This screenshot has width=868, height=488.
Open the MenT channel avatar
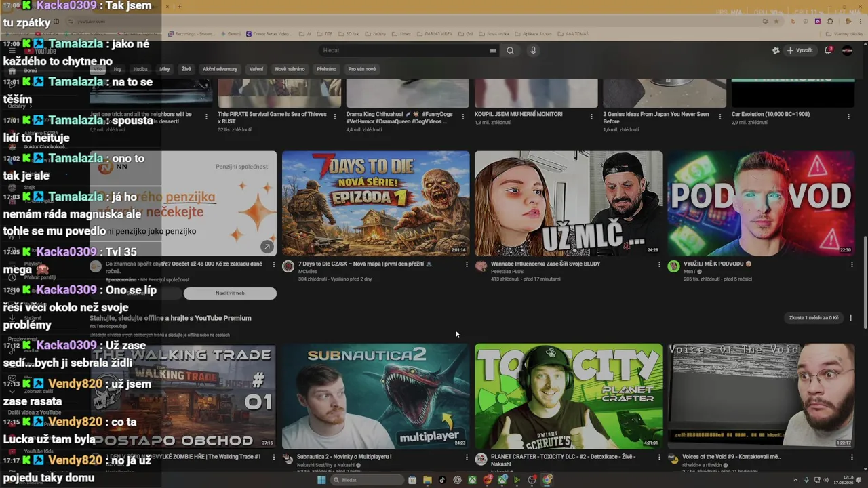tap(673, 266)
